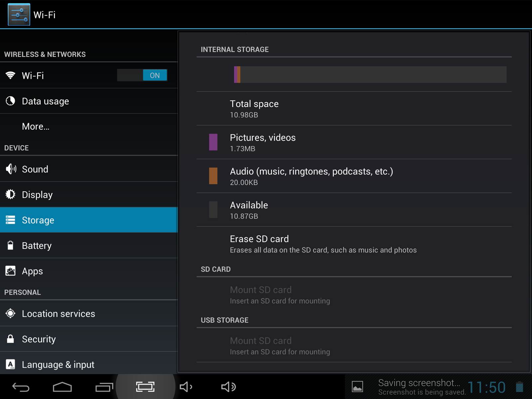Click the USB STORAGE section header
Screen dimensions: 532x399
coord(225,320)
